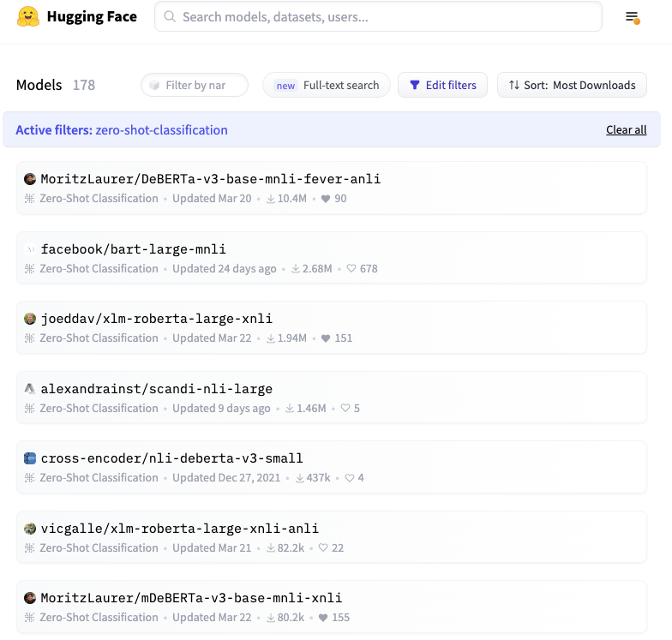The height and width of the screenshot is (640, 672).
Task: Click the 1.46M download count
Action: [x=312, y=408]
